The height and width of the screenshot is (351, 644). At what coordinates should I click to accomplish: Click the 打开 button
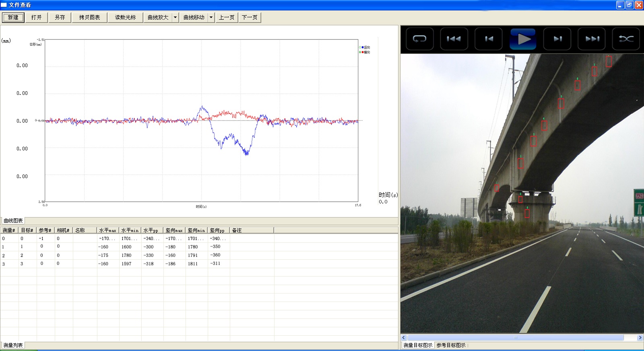37,17
